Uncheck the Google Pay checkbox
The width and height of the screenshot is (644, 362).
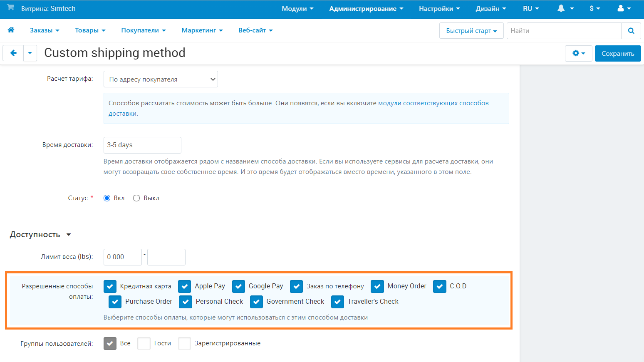click(x=238, y=286)
